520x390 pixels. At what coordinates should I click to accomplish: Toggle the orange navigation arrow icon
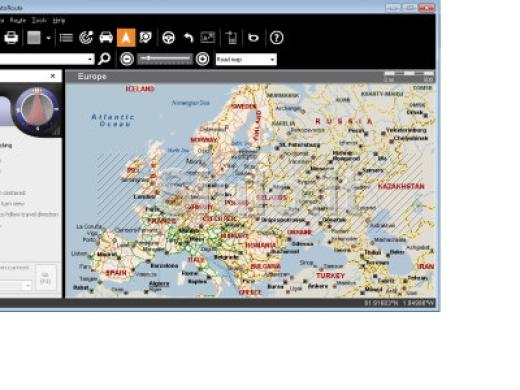tap(126, 38)
